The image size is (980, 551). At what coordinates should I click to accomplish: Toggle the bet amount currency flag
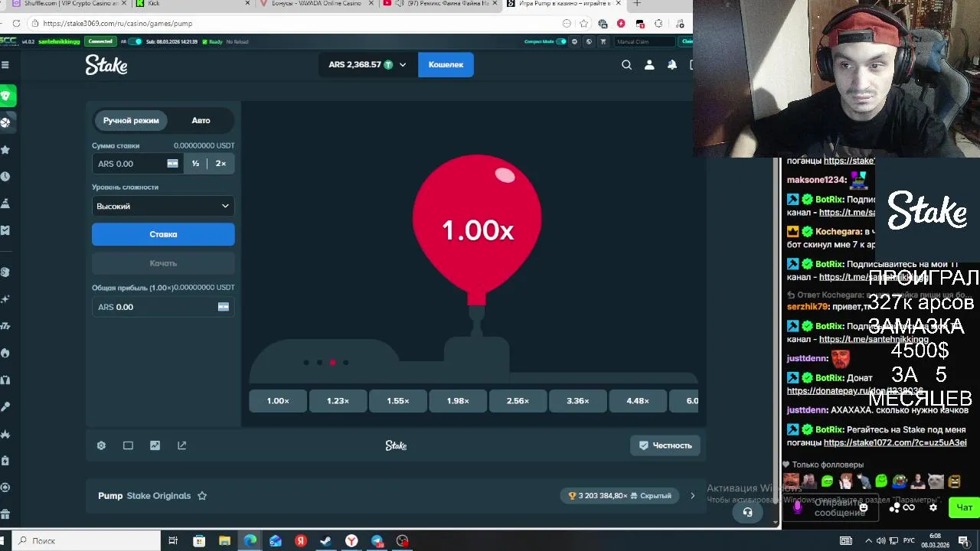point(172,163)
